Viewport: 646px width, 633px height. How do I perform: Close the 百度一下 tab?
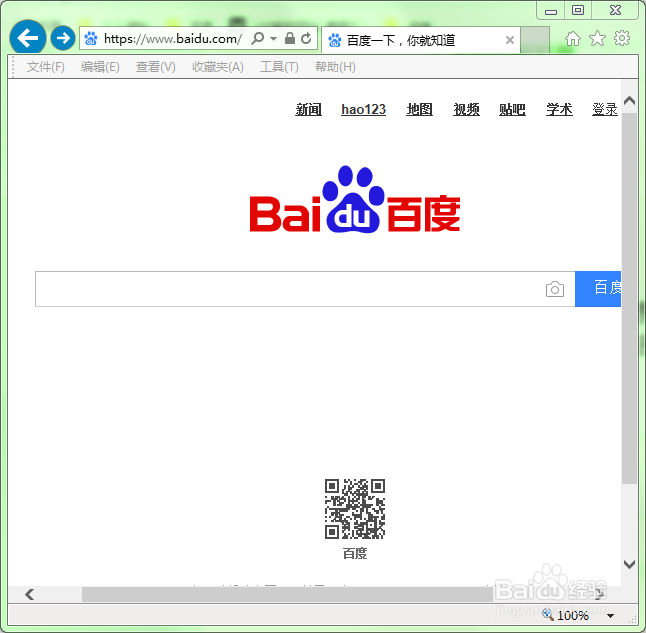510,40
